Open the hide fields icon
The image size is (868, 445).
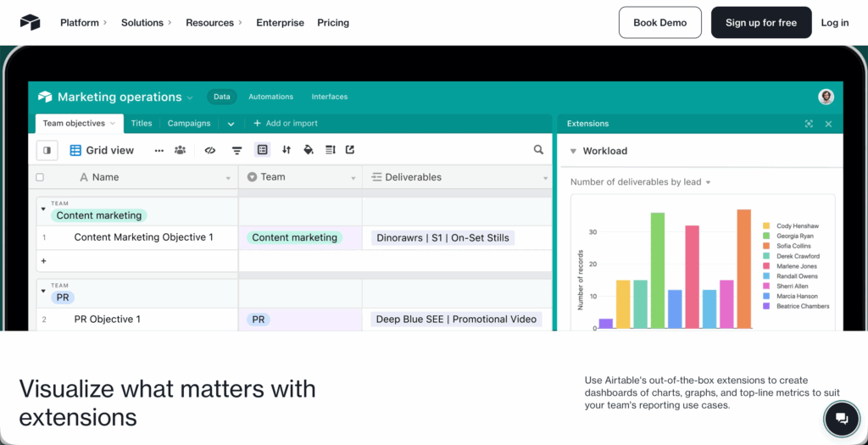(x=210, y=150)
